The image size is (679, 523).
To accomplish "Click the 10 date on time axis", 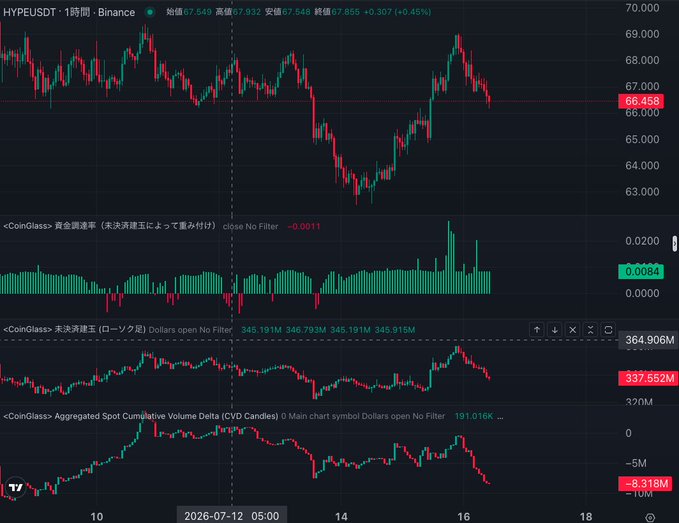I will point(97,516).
